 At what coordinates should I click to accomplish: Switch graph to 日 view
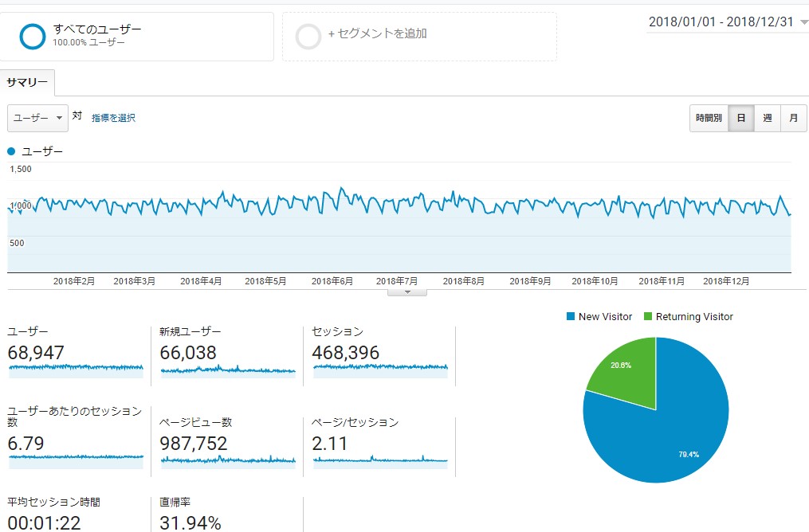pyautogui.click(x=741, y=118)
